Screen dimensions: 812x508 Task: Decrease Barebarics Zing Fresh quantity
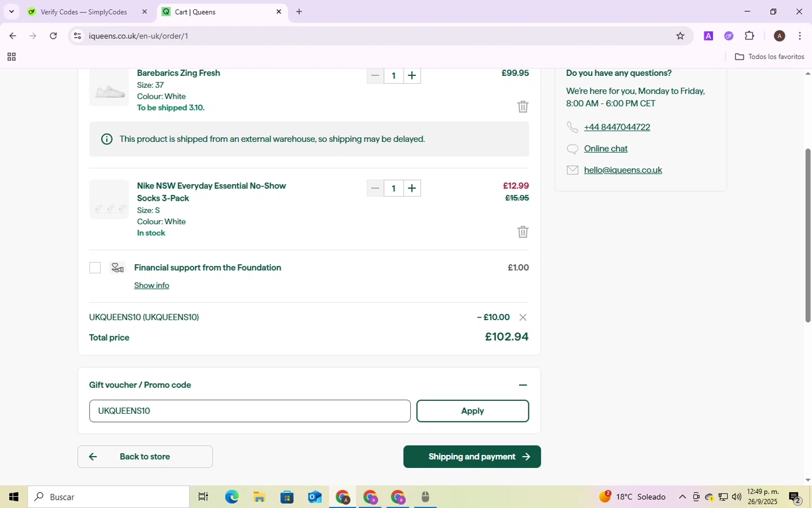coord(375,76)
